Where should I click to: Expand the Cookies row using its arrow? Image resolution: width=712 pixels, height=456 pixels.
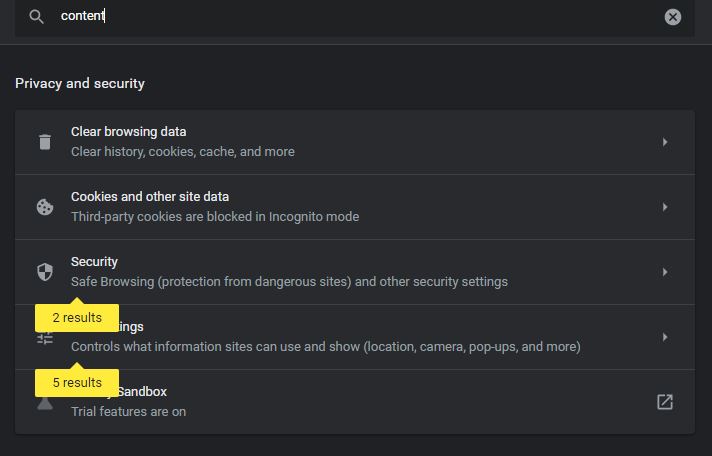tap(665, 207)
